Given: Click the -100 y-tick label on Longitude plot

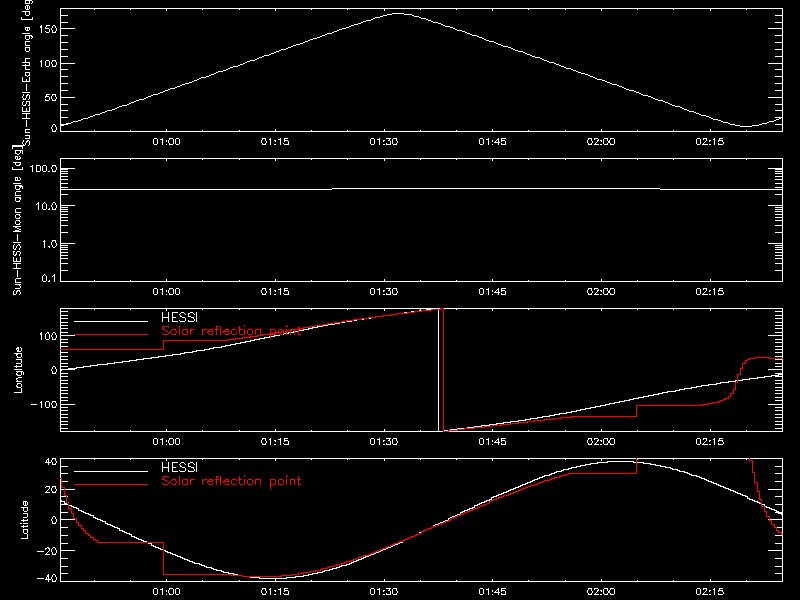Looking at the screenshot, I should tap(44, 405).
